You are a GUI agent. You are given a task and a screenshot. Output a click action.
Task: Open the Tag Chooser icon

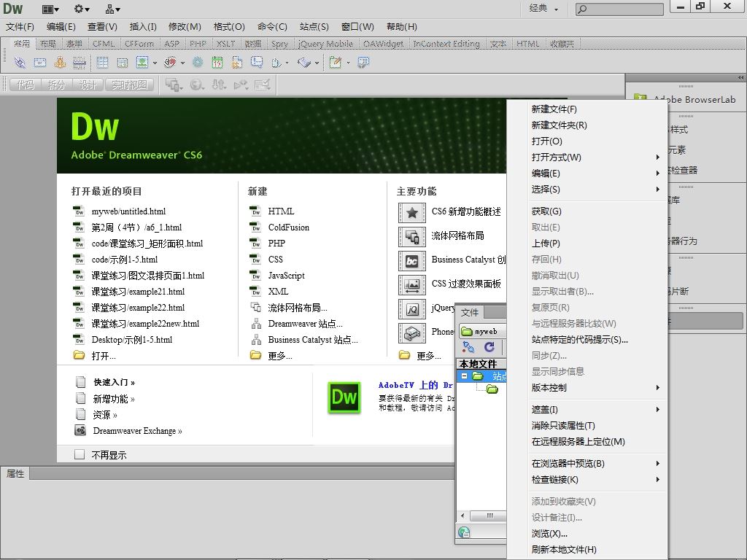363,62
